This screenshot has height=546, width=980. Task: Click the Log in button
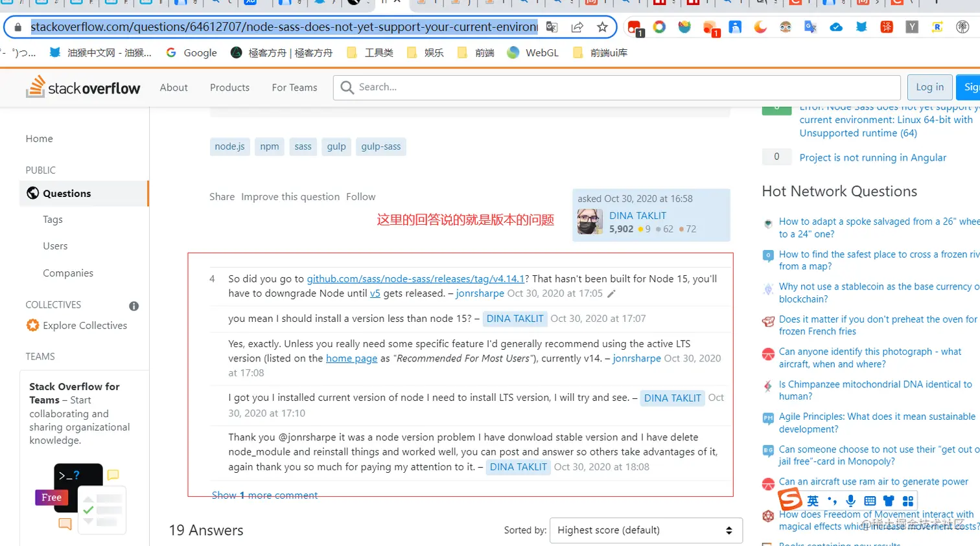coord(929,87)
